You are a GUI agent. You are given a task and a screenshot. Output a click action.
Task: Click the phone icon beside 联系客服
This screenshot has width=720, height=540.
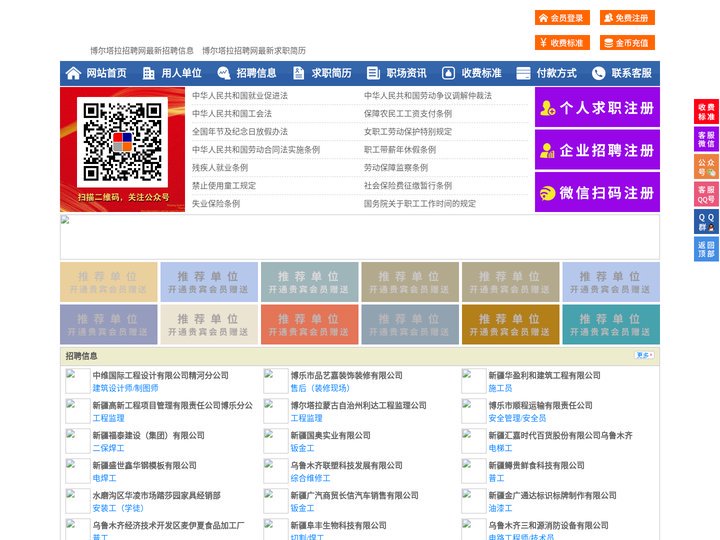click(598, 73)
